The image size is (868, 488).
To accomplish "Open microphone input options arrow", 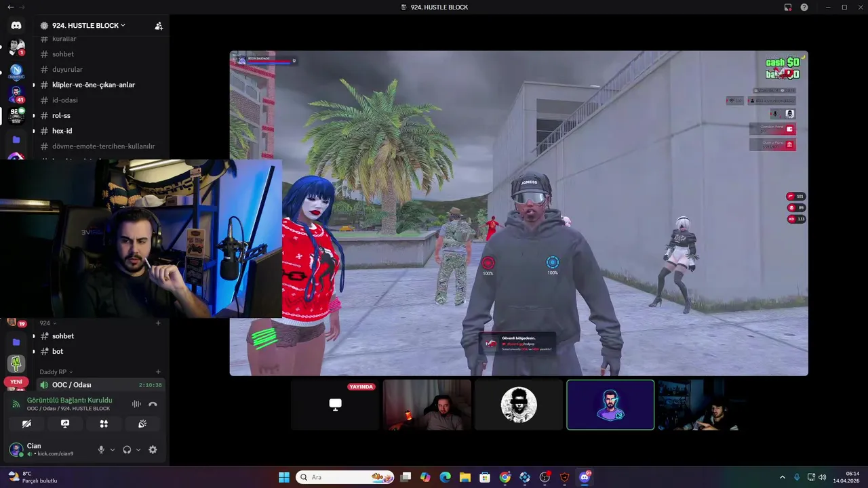I will [x=113, y=449].
